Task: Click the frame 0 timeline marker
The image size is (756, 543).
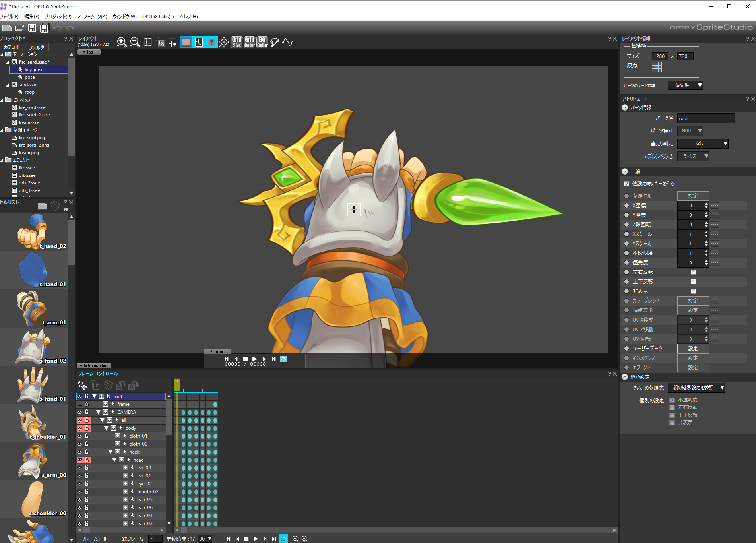Action: (177, 385)
